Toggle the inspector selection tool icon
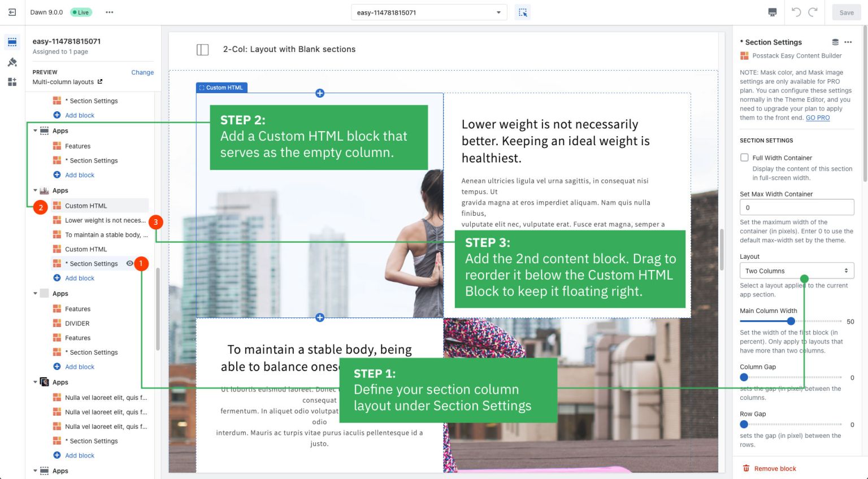The height and width of the screenshot is (479, 868). point(523,12)
